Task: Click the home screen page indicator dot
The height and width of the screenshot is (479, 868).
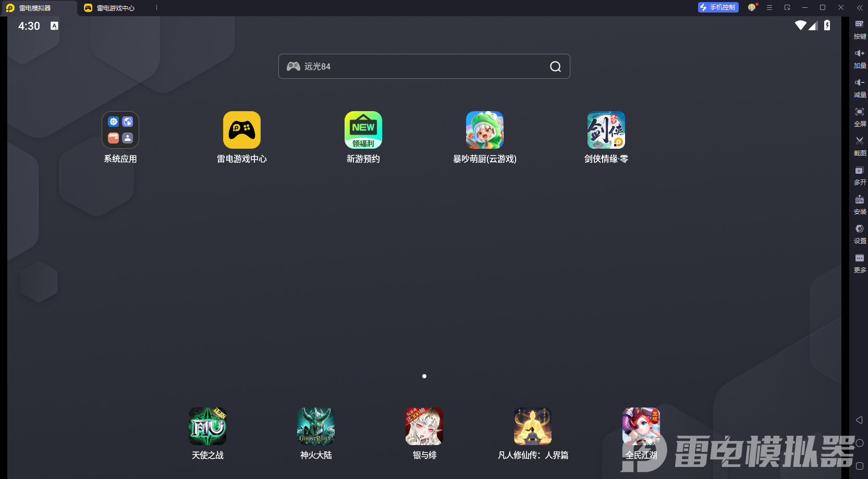Action: (x=424, y=376)
